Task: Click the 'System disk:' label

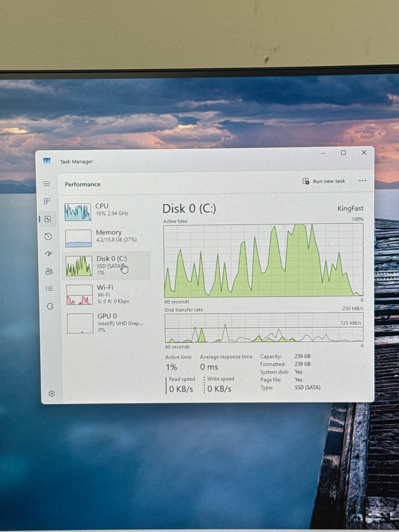Action: (274, 372)
